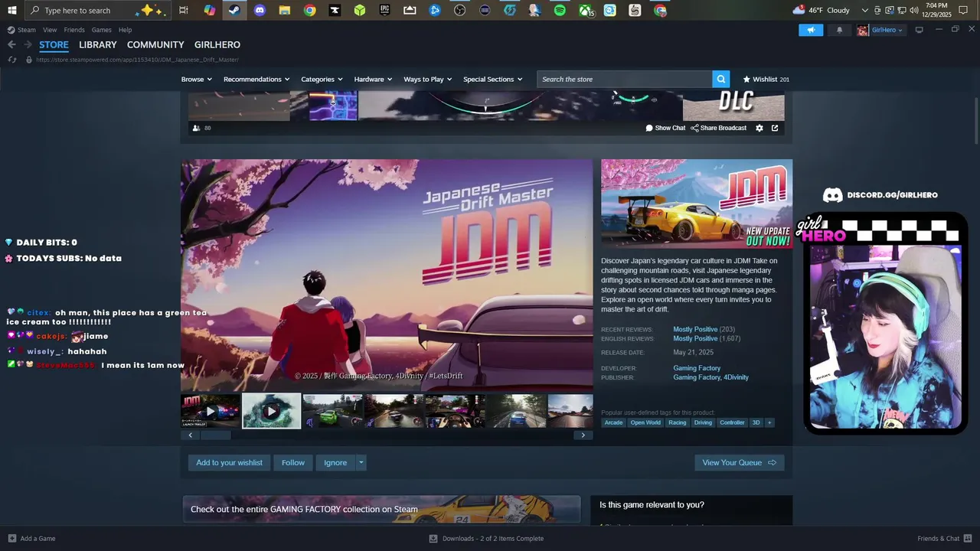980x551 pixels.
Task: Click the media strip scrollbar handle
Action: pyautogui.click(x=215, y=435)
